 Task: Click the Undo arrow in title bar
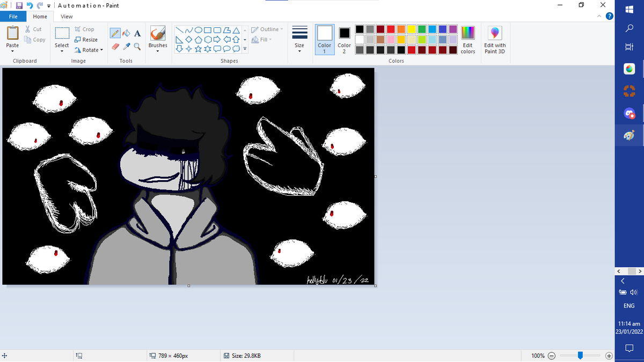[30, 5]
